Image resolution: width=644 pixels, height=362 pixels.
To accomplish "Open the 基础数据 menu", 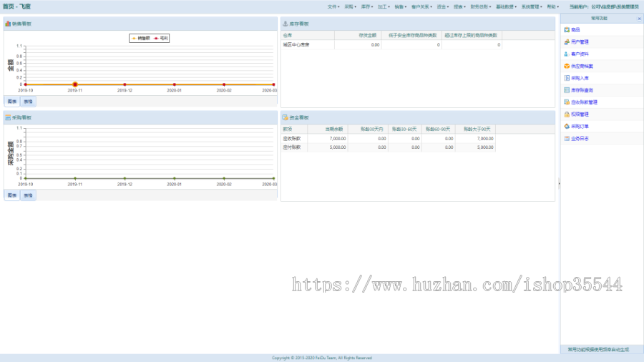I will (507, 7).
